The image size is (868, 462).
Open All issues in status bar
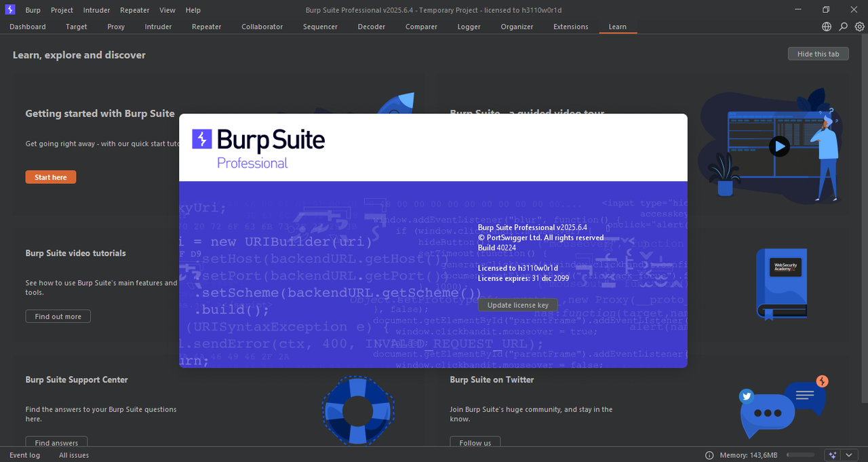(x=74, y=455)
